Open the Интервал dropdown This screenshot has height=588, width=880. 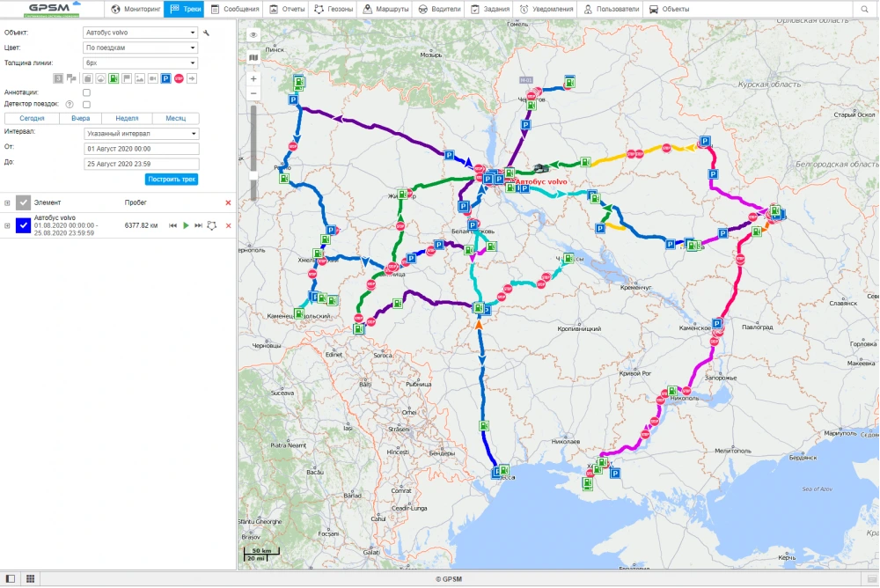pyautogui.click(x=142, y=134)
